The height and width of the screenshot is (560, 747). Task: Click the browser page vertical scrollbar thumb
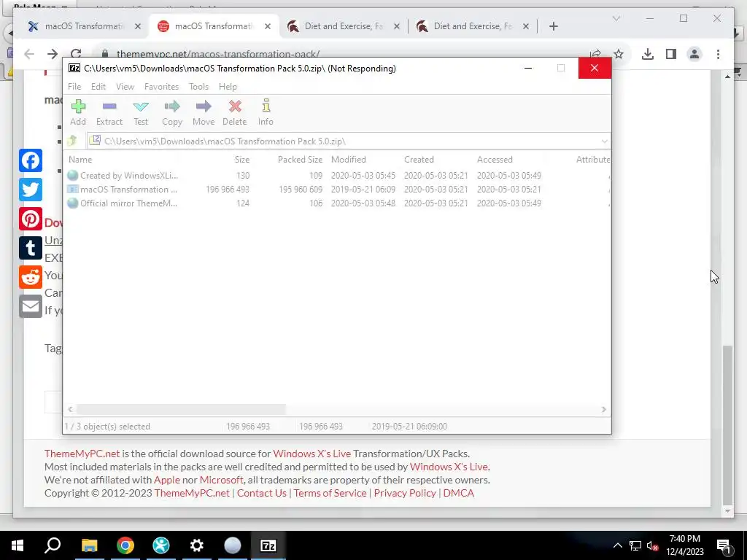pos(727,424)
